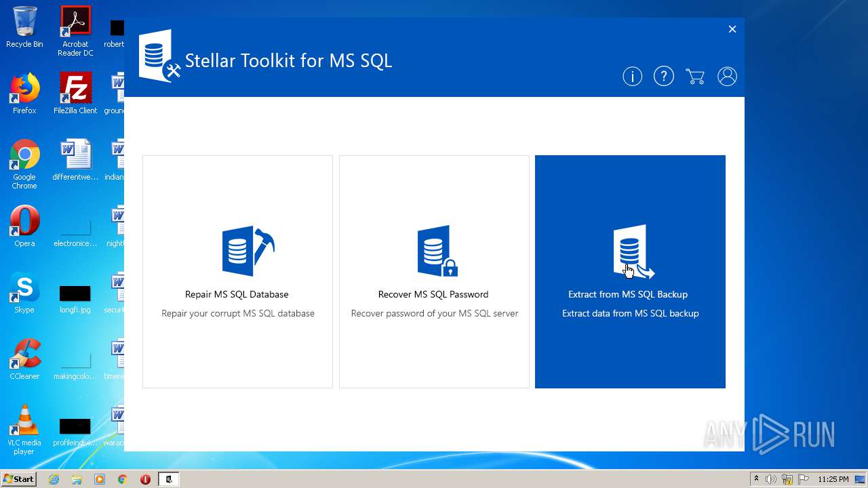Close the Stellar Toolkit window

click(x=732, y=29)
